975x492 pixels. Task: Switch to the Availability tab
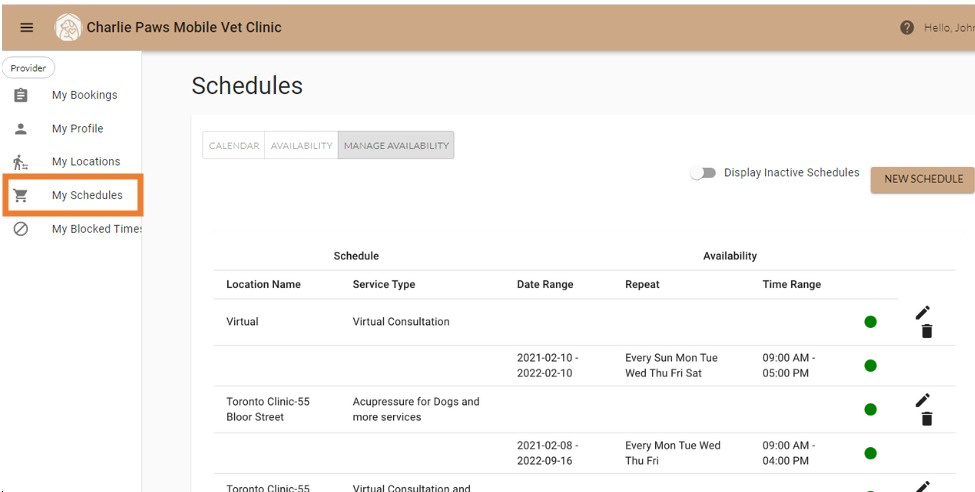coord(301,146)
